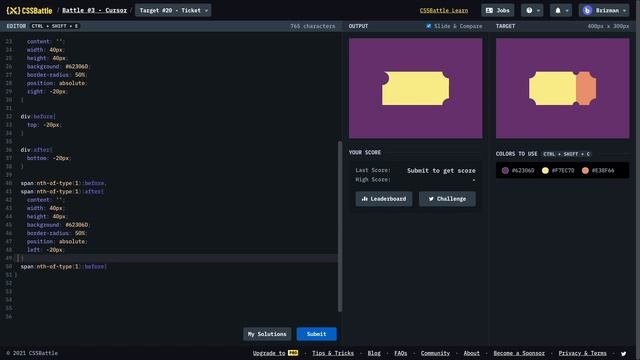This screenshot has width=640, height=360.
Task: Open the Community footer link
Action: (x=435, y=353)
